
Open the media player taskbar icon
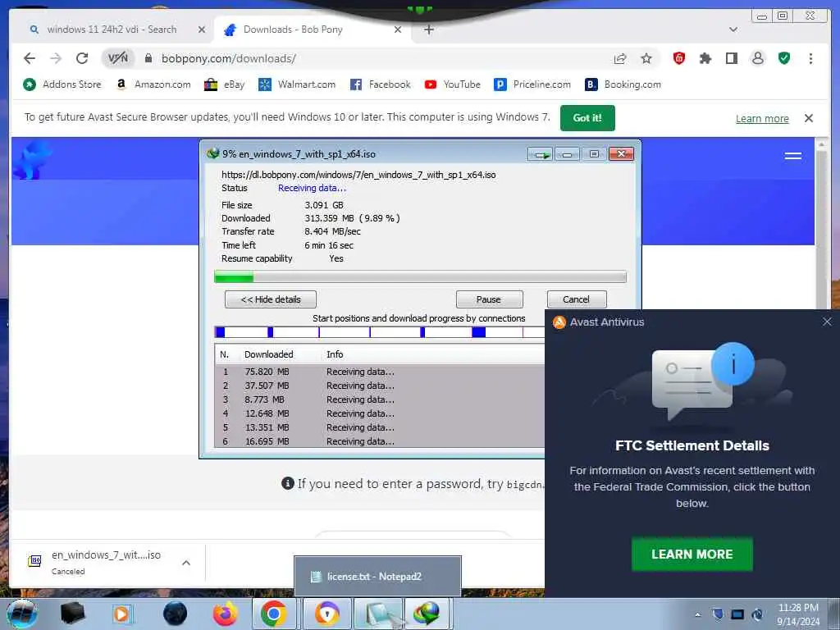tap(121, 614)
